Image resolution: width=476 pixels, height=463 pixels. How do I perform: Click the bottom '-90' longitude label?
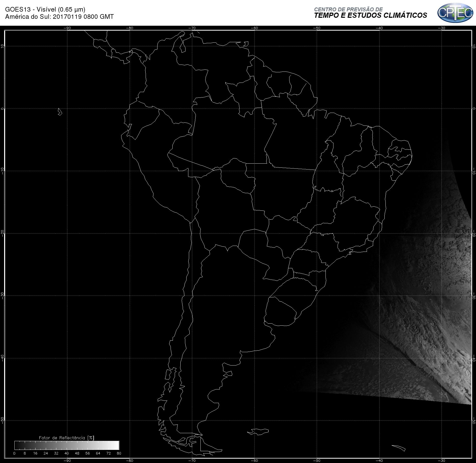67,460
